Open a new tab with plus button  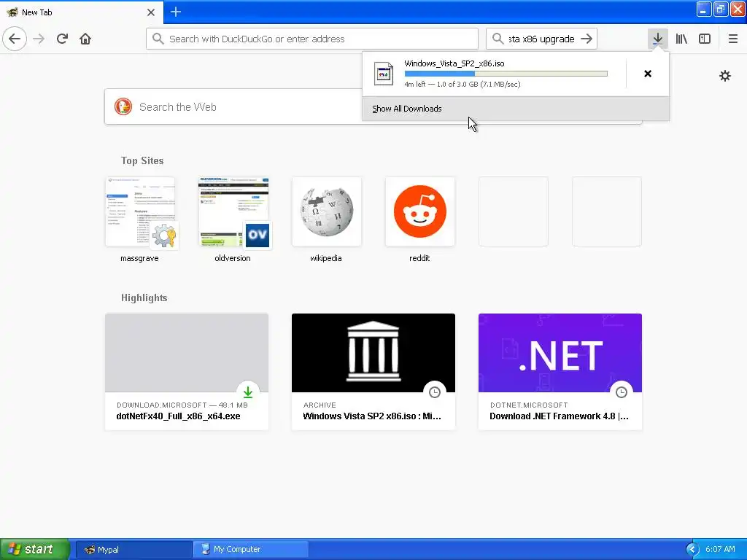pos(176,12)
